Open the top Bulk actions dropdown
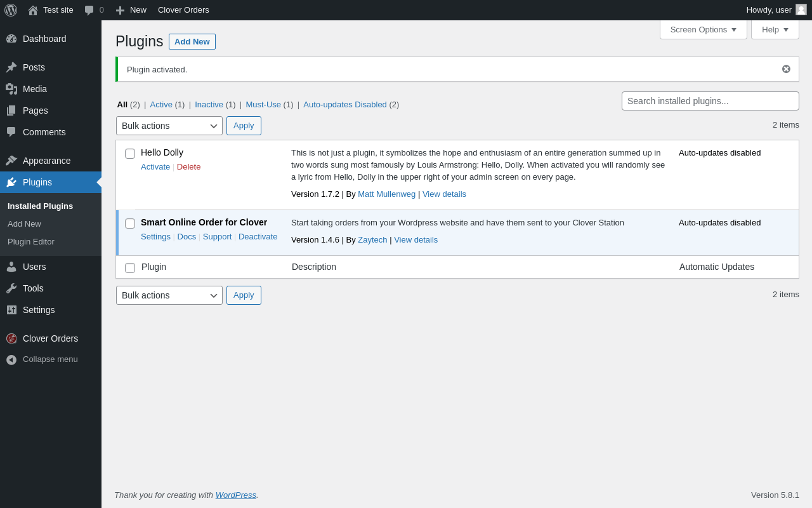Viewport: 812px width, 508px height. pos(169,126)
